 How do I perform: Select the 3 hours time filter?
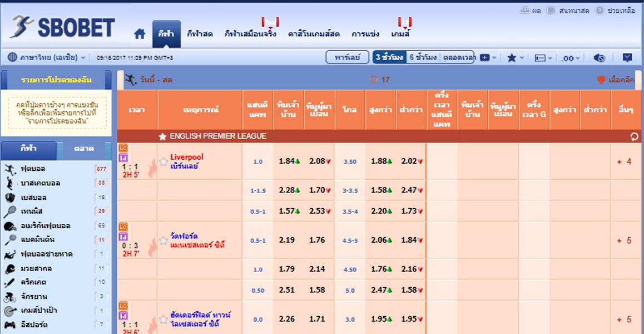pos(390,57)
